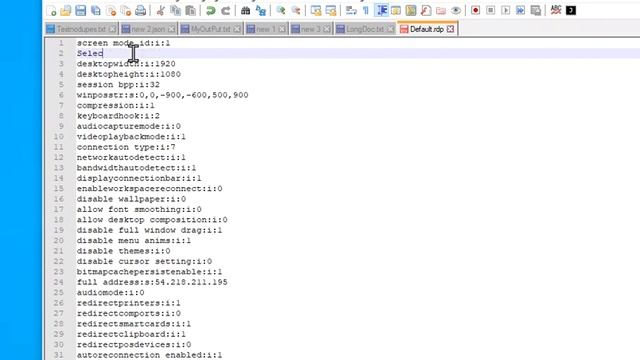Cut selection with the scissors icon

(161, 11)
